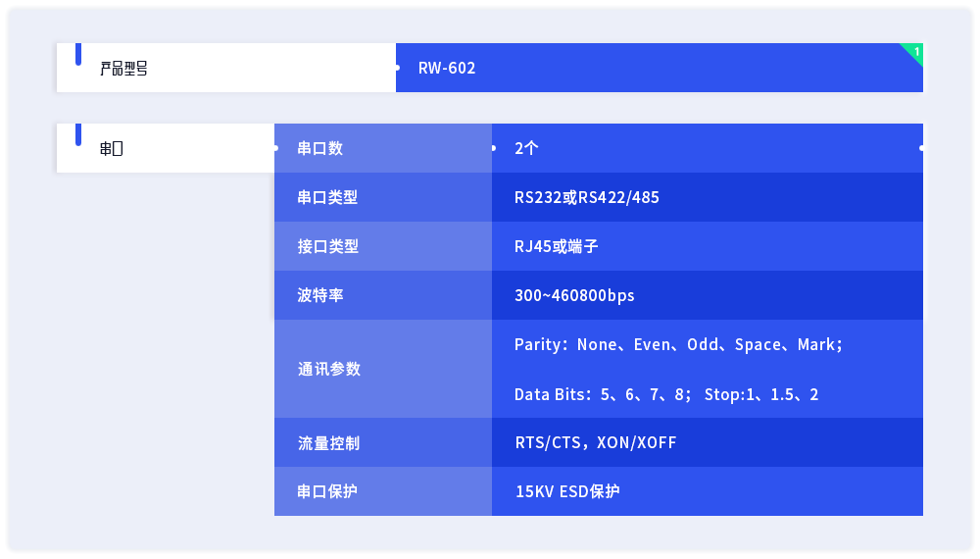Click the 15KV ESD保护 value
This screenshot has width=980, height=559.
click(567, 491)
